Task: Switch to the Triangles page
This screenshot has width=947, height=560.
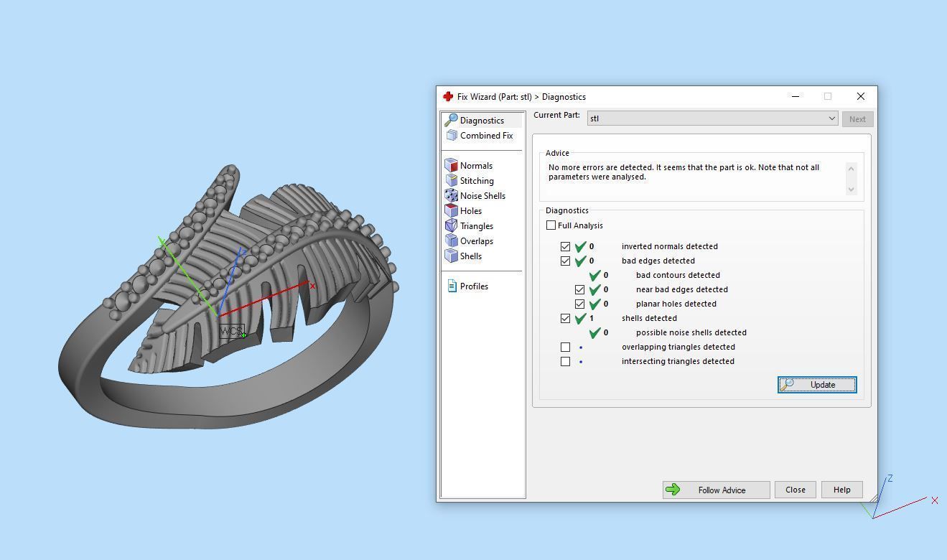Action: pos(477,226)
